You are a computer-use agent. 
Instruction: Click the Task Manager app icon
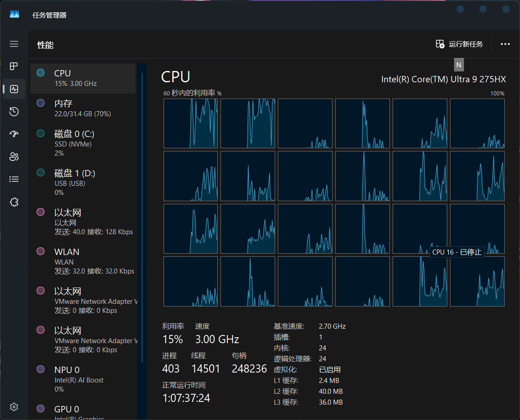(x=14, y=14)
